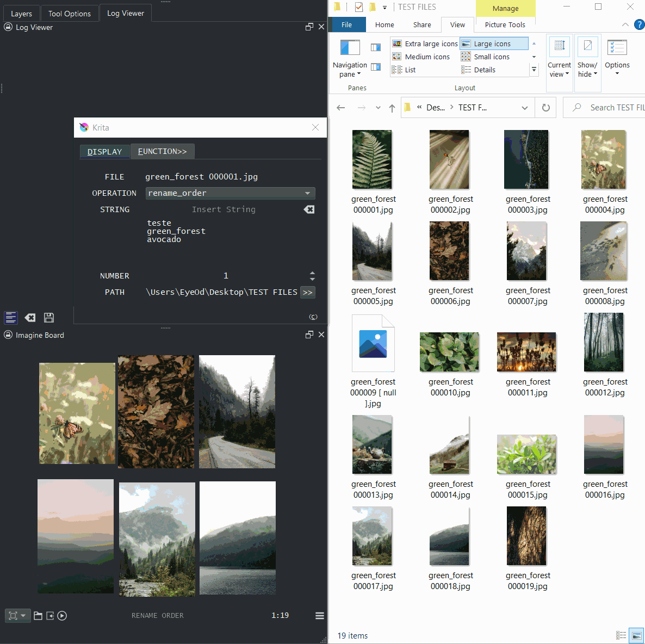Float the Log Viewer docker
Viewport: 645px width, 644px height.
click(x=309, y=27)
